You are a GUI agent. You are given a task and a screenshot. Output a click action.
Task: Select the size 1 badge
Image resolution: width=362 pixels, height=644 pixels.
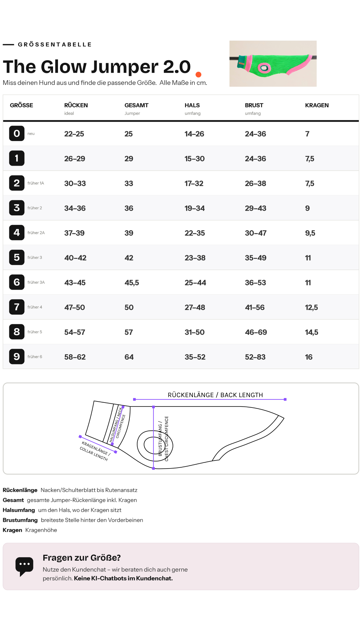coord(17,158)
